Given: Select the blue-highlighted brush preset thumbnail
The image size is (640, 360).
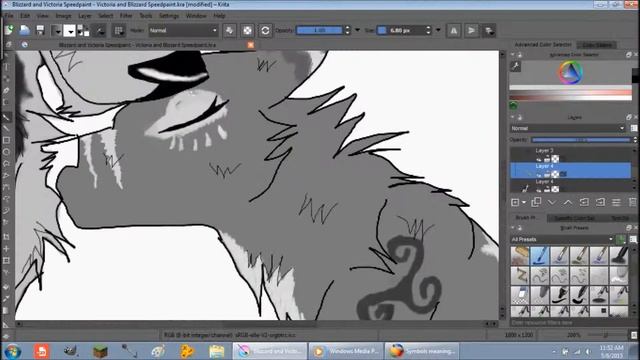Looking at the screenshot, I should click(540, 255).
